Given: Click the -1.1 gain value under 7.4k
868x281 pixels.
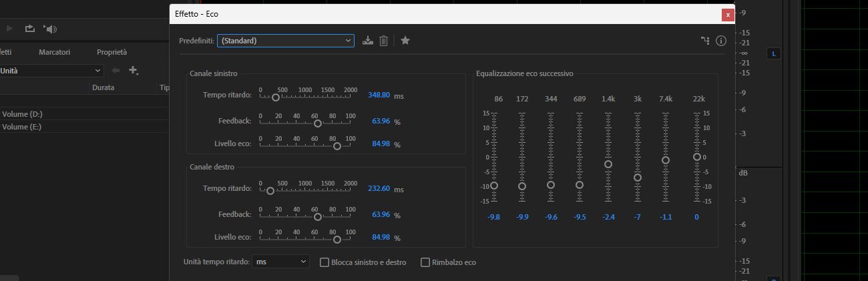Looking at the screenshot, I should (x=666, y=217).
